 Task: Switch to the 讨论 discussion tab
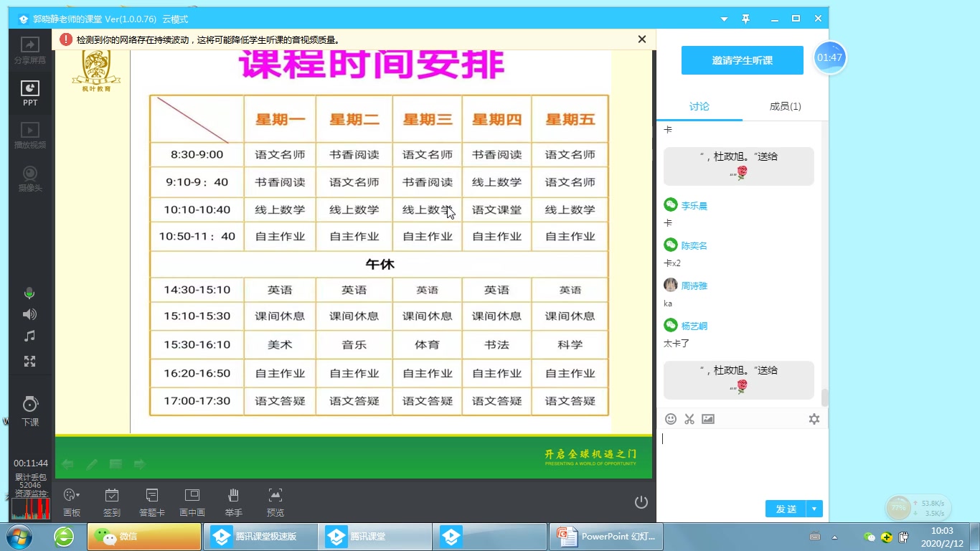[699, 105]
